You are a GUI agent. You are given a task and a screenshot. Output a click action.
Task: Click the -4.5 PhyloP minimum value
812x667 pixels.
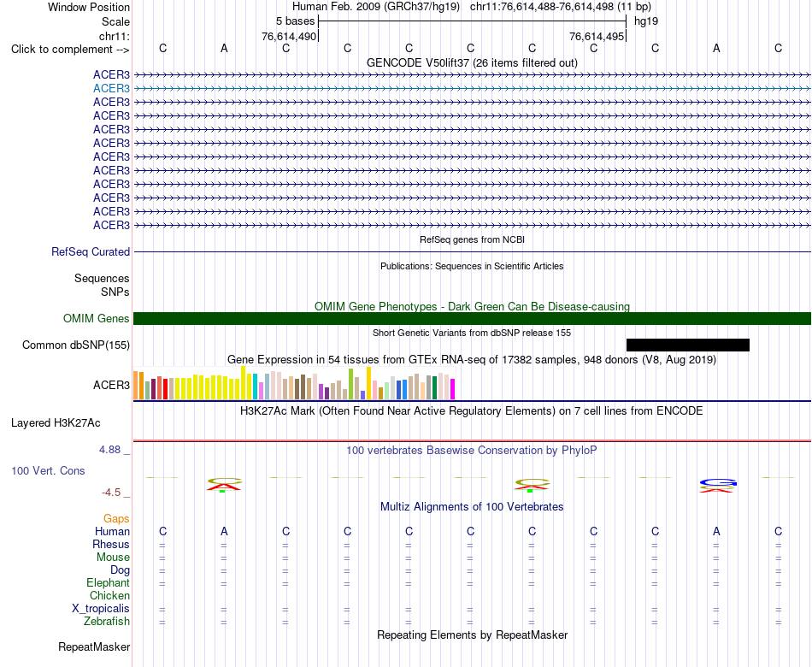click(111, 493)
